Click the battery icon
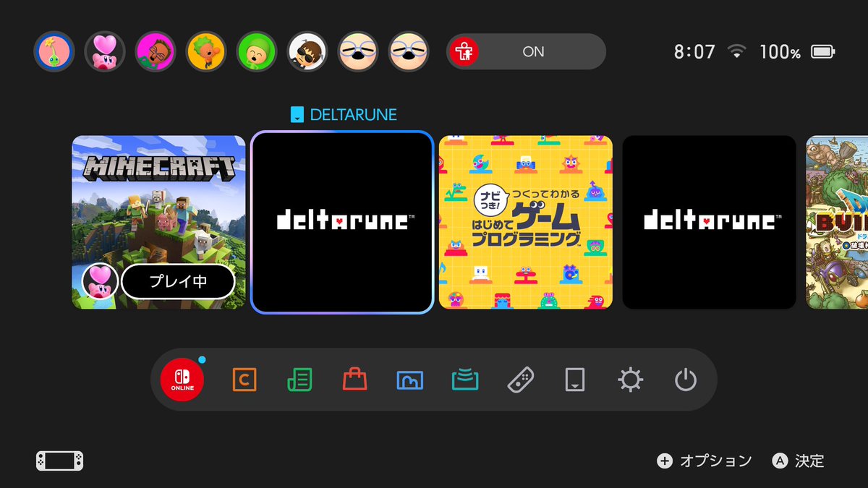868x488 pixels. click(823, 51)
